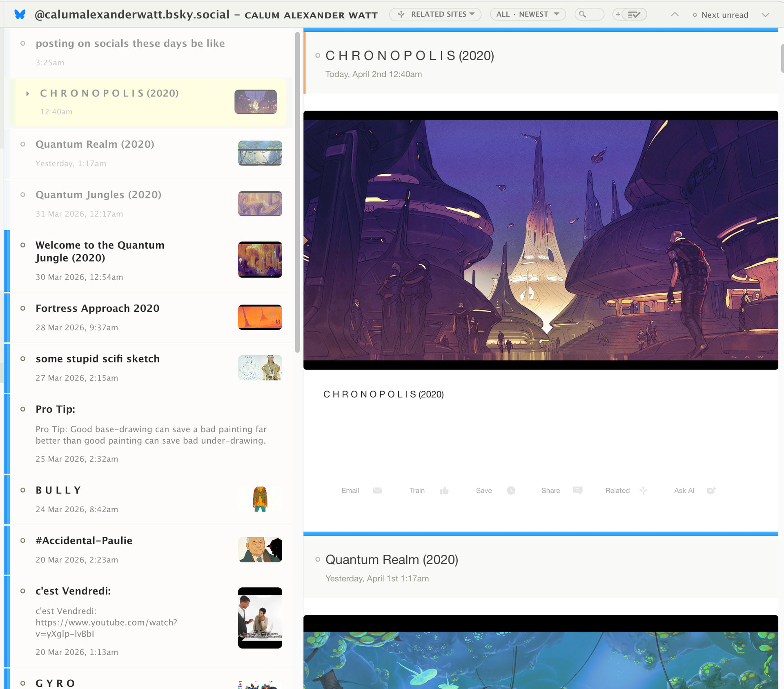Toggle unread dot on Fortress Approach 2020

23,309
